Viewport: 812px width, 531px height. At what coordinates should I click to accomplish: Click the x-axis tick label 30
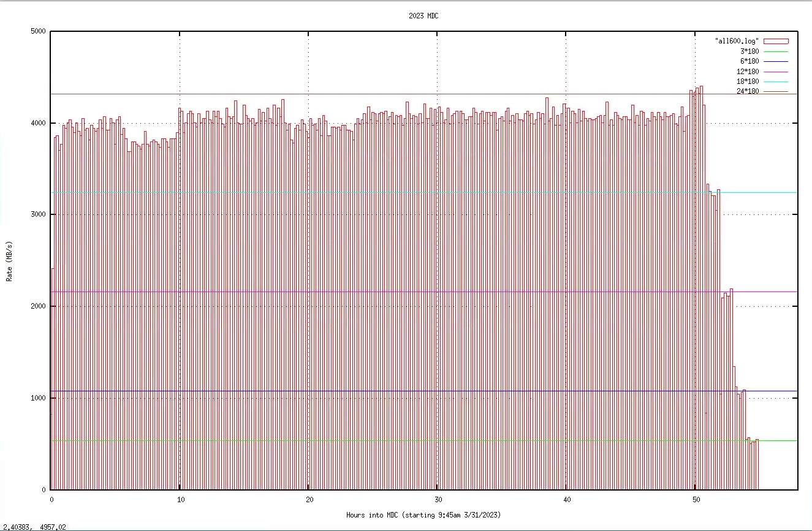point(437,500)
